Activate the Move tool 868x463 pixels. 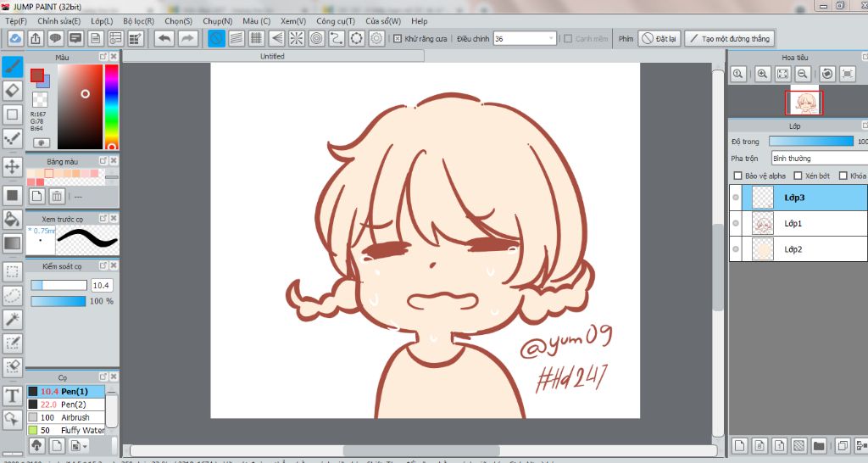(12, 166)
